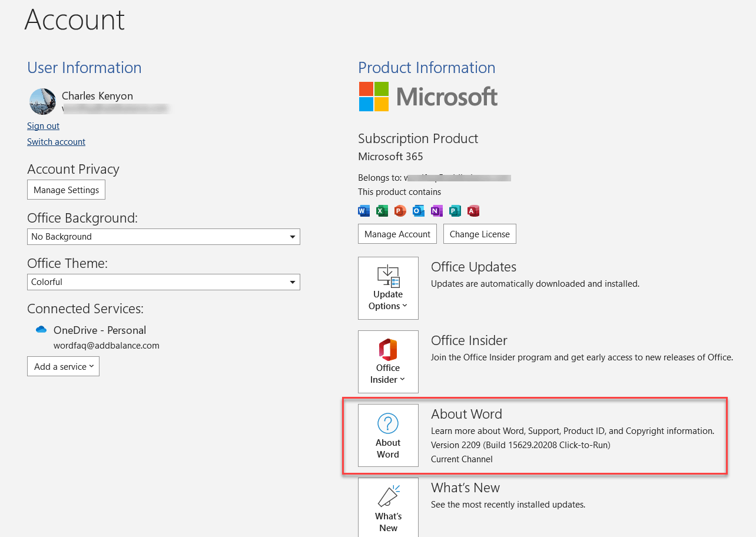Click the Version 2209 build text
756x537 pixels.
(x=520, y=445)
